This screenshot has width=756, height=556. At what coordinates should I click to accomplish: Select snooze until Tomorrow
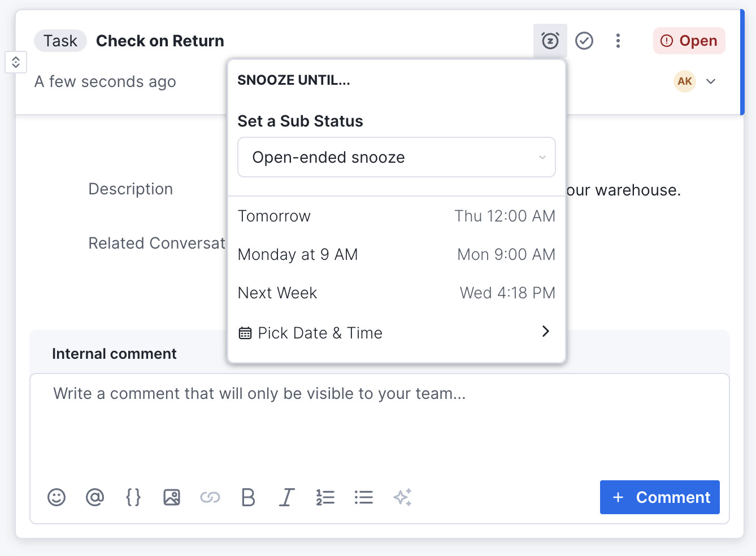(396, 216)
